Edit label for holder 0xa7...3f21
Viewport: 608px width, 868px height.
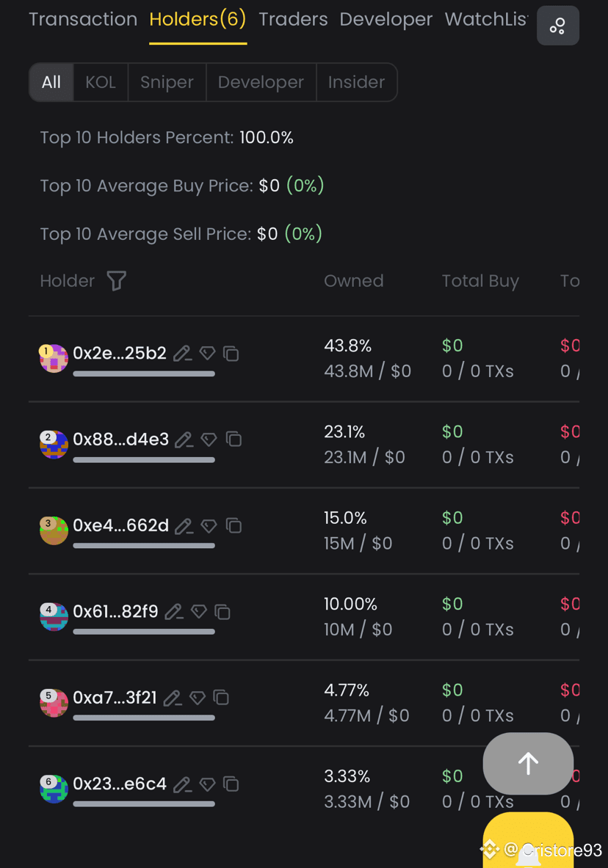tap(173, 698)
